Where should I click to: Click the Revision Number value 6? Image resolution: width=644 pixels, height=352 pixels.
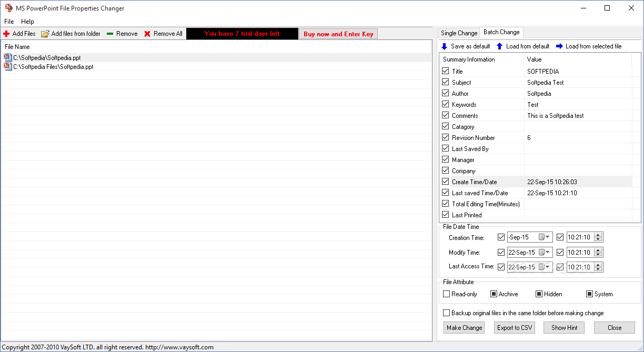tap(529, 137)
